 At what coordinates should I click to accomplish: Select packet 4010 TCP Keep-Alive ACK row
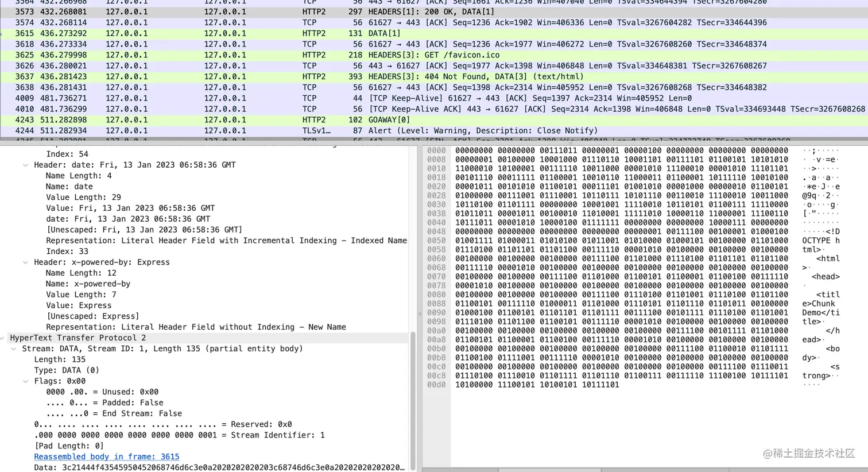(x=434, y=109)
